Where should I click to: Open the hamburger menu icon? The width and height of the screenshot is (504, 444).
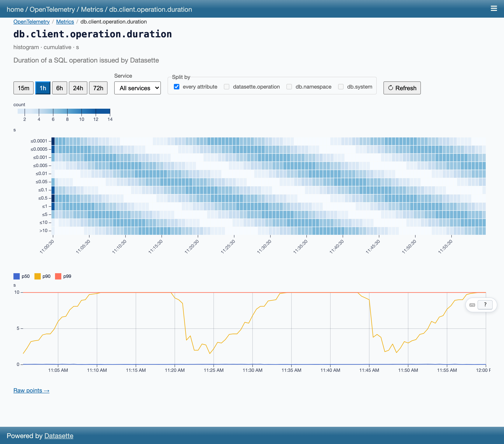[x=494, y=8]
